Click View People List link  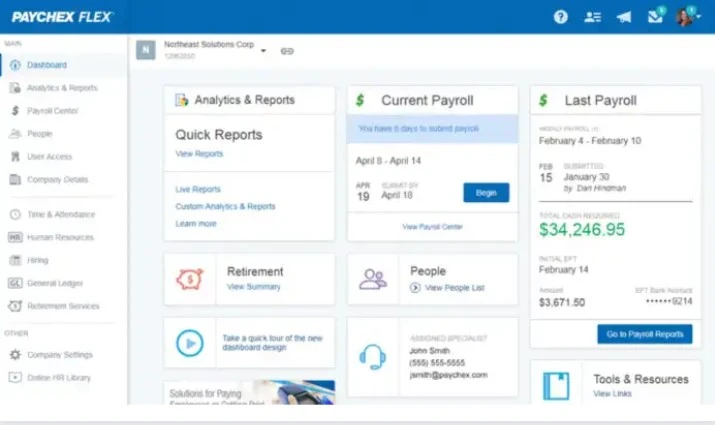[x=455, y=288]
